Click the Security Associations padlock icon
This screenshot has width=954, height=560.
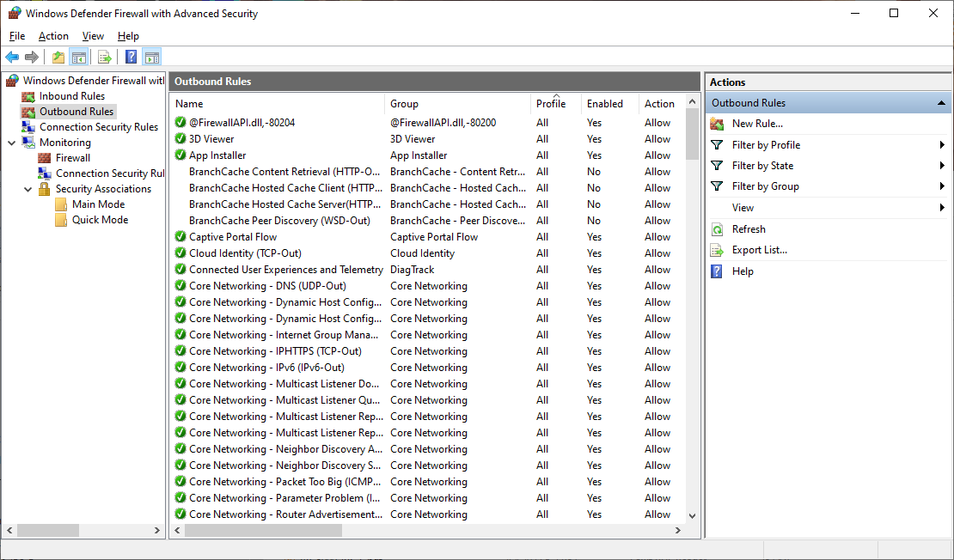pos(45,188)
